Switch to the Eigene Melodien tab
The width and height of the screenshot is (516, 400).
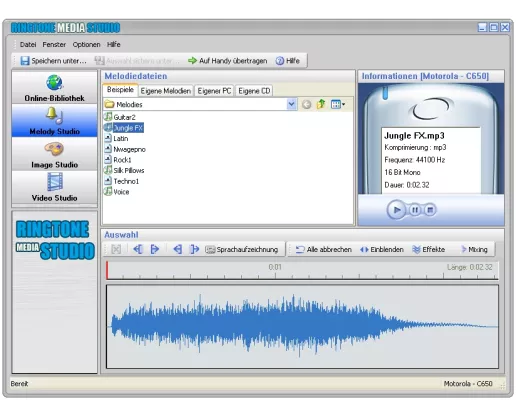(166, 91)
